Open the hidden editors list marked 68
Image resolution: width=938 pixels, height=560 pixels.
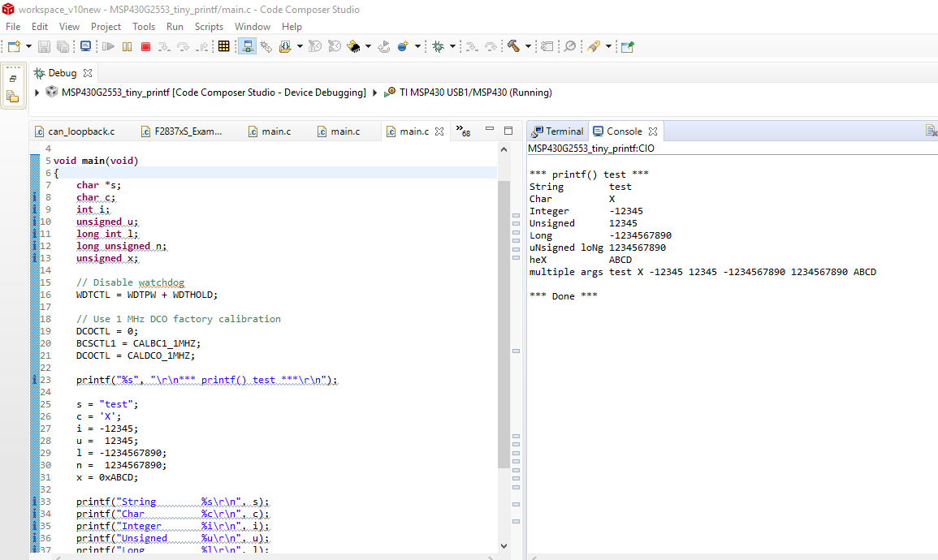(x=462, y=131)
